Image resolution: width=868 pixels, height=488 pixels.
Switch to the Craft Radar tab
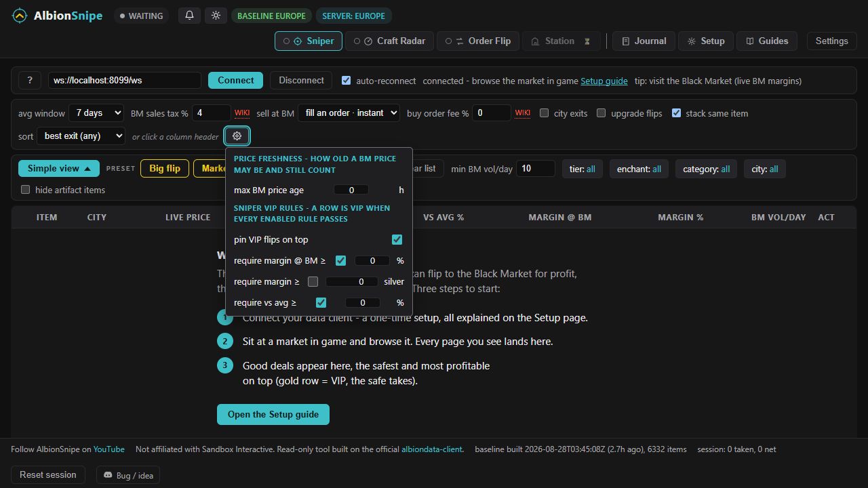coord(389,41)
